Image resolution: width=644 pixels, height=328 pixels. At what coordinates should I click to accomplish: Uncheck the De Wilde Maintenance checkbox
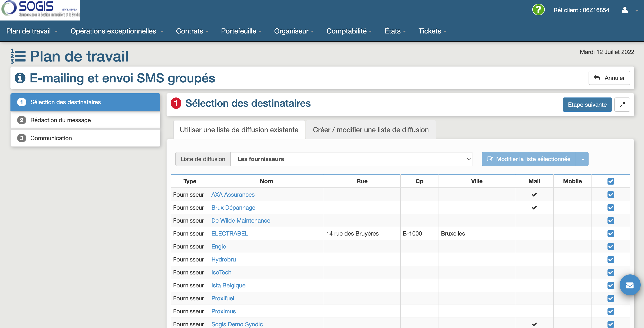611,220
